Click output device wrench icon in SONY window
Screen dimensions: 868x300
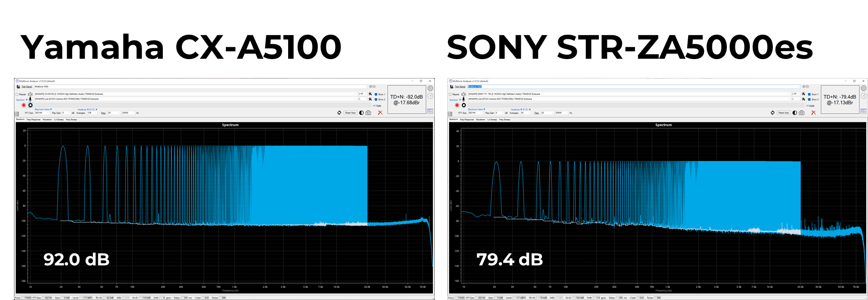click(x=804, y=94)
